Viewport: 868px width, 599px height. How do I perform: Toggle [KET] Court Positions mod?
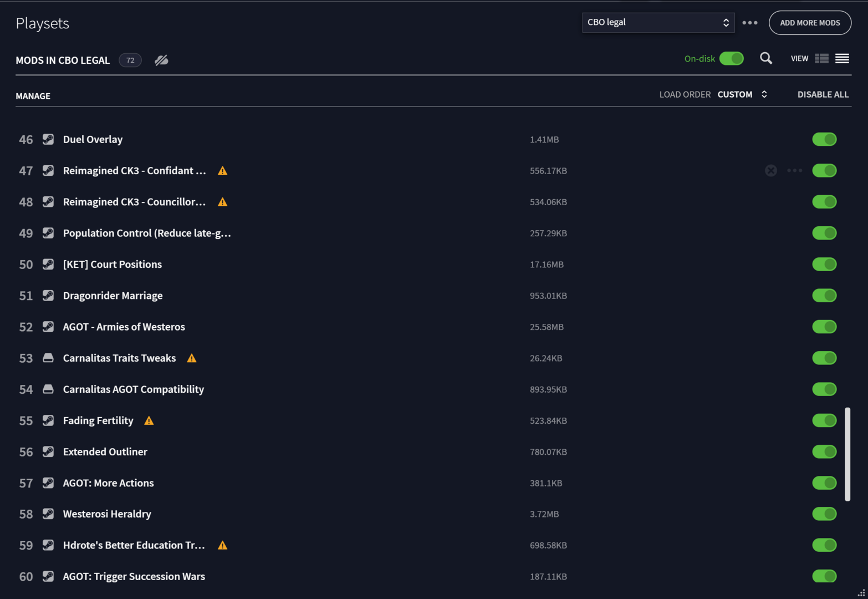click(824, 264)
